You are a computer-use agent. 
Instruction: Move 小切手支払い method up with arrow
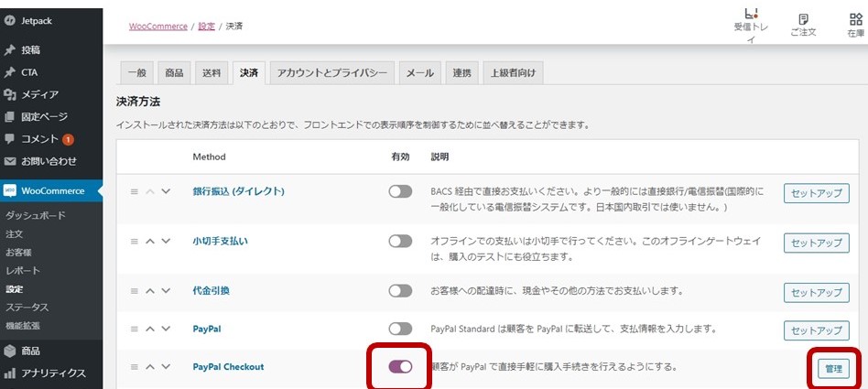click(x=150, y=242)
